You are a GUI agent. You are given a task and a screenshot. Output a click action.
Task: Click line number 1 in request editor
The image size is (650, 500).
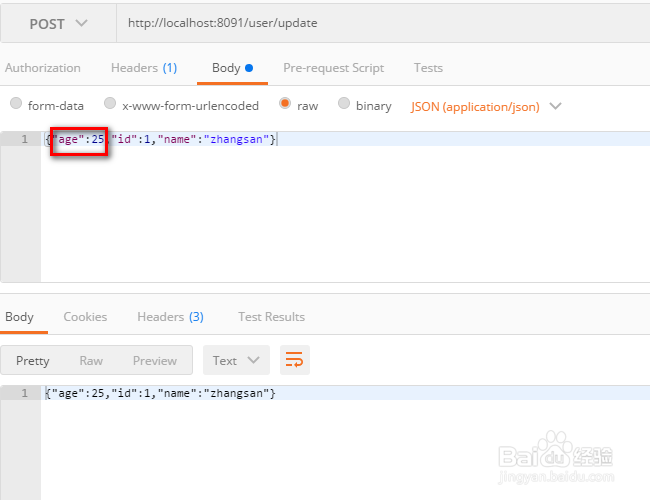[24, 139]
